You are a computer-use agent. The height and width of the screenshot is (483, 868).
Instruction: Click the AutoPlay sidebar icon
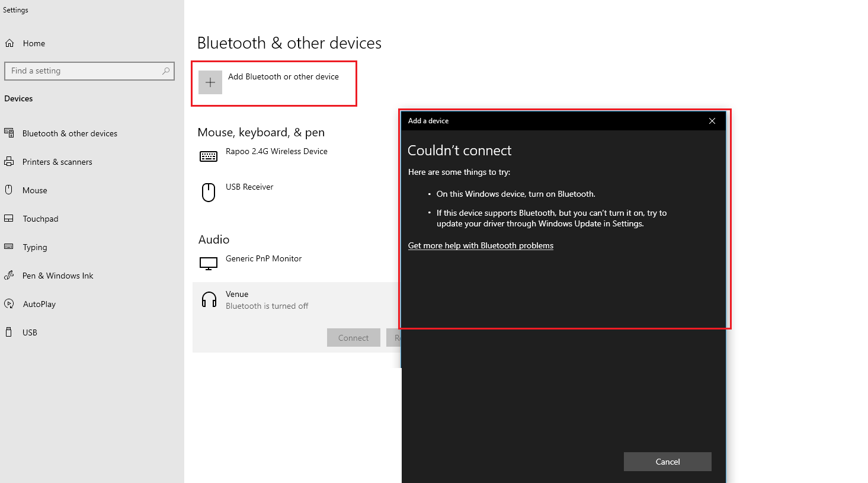coord(9,303)
